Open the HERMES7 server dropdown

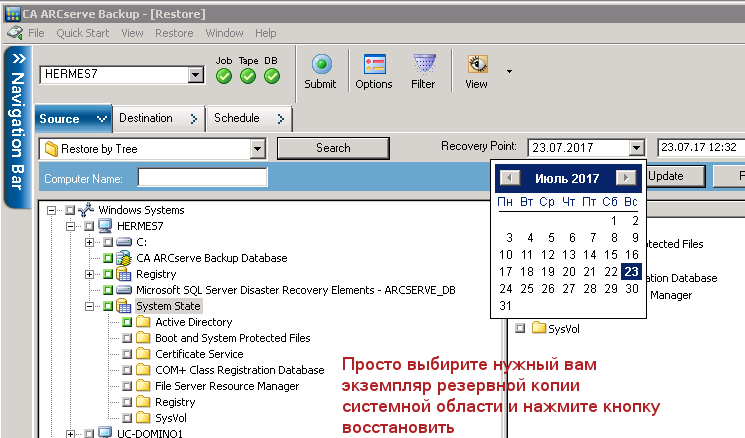(x=195, y=75)
